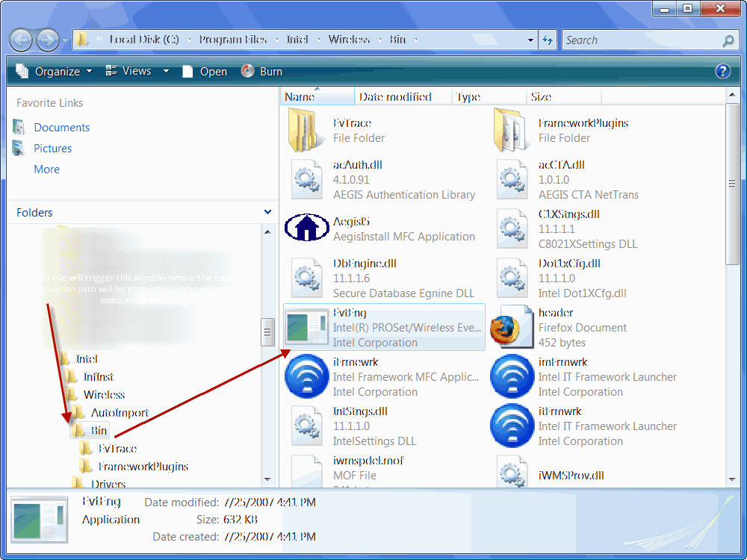
Task: Select the AutoImport folder in the tree
Action: point(120,412)
